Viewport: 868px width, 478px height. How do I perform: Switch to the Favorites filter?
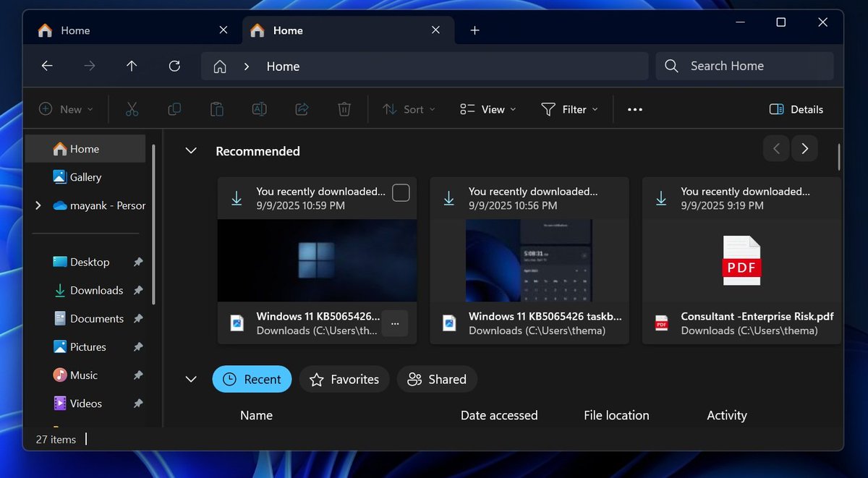click(344, 379)
